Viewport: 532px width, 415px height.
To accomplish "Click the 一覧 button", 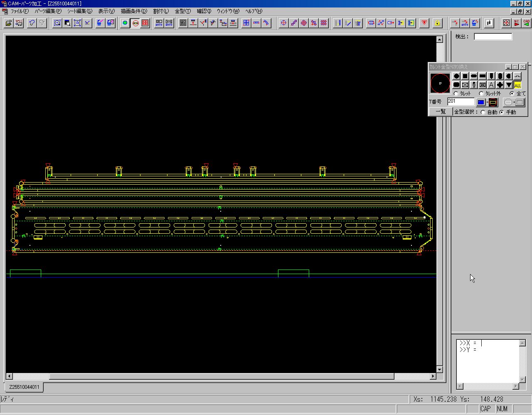I will 441,112.
